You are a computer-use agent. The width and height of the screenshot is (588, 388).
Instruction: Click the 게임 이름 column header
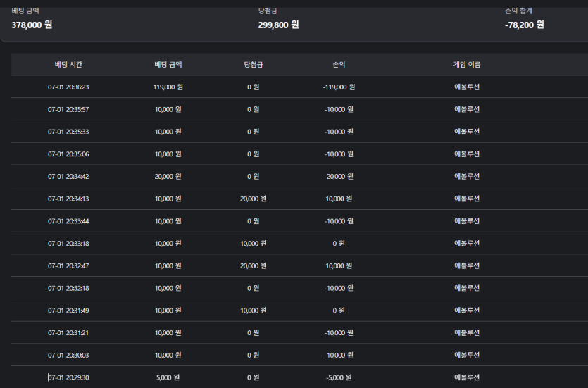(467, 65)
